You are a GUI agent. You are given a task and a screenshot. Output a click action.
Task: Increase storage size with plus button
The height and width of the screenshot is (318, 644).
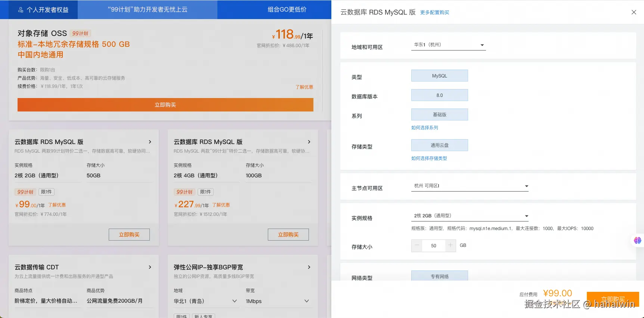coord(451,245)
